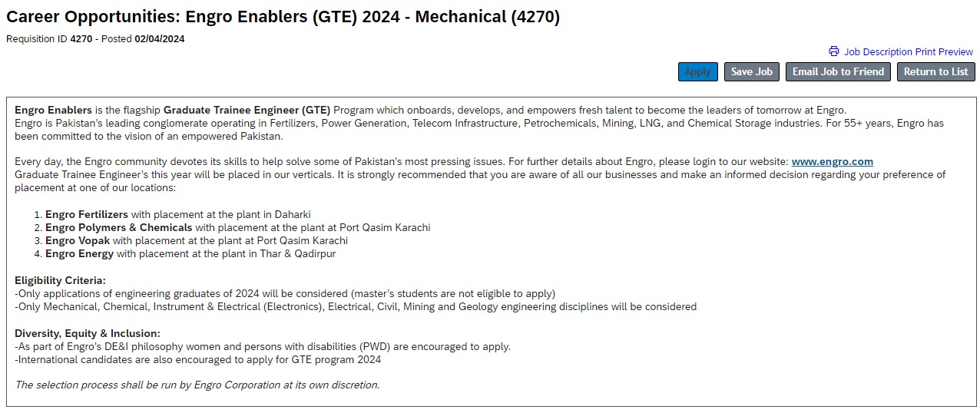Click the Save Job button
980x413 pixels.
point(752,71)
